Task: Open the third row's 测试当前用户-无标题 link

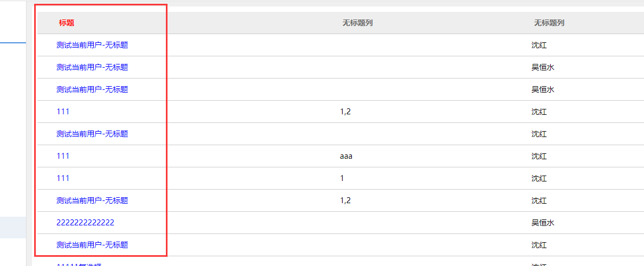Action: (x=92, y=89)
